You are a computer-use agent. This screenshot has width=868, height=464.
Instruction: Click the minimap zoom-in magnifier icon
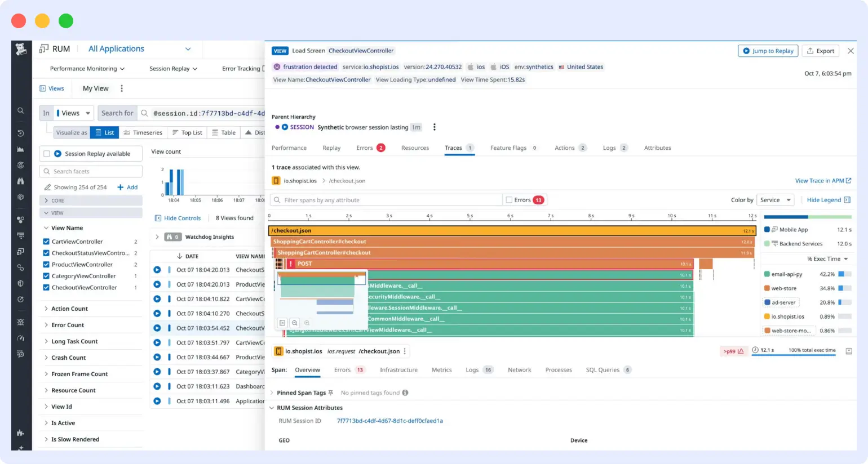pyautogui.click(x=307, y=323)
